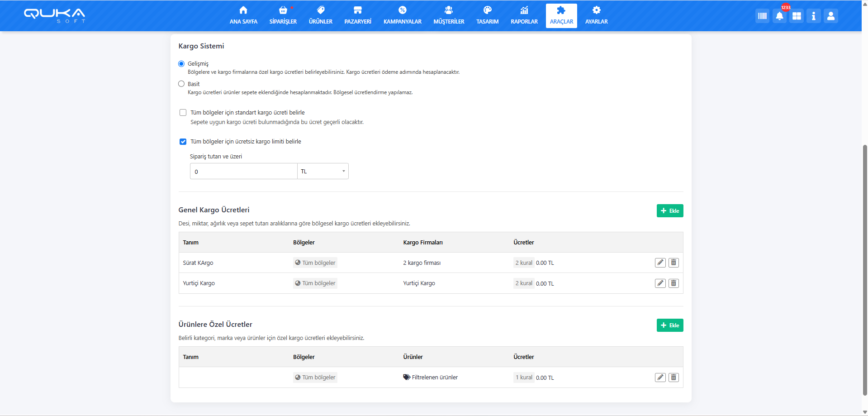
Task: Edit the Sürat KArgo row
Action: tap(660, 263)
